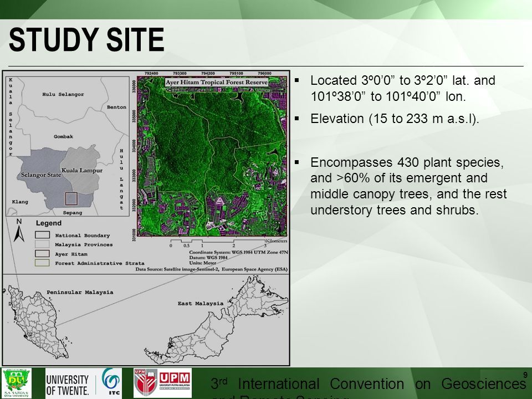Click the UPM crest shield logo
532x399 pixels.
[146, 382]
